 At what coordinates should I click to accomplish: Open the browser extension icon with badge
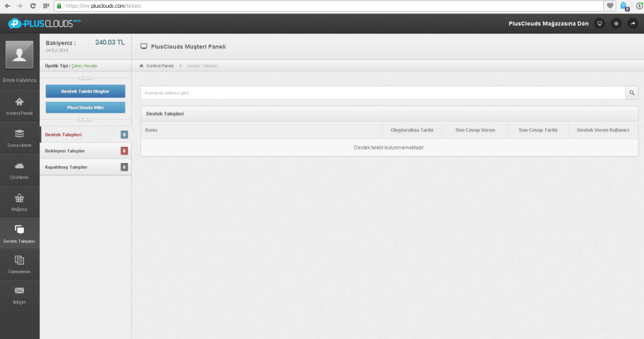[625, 6]
